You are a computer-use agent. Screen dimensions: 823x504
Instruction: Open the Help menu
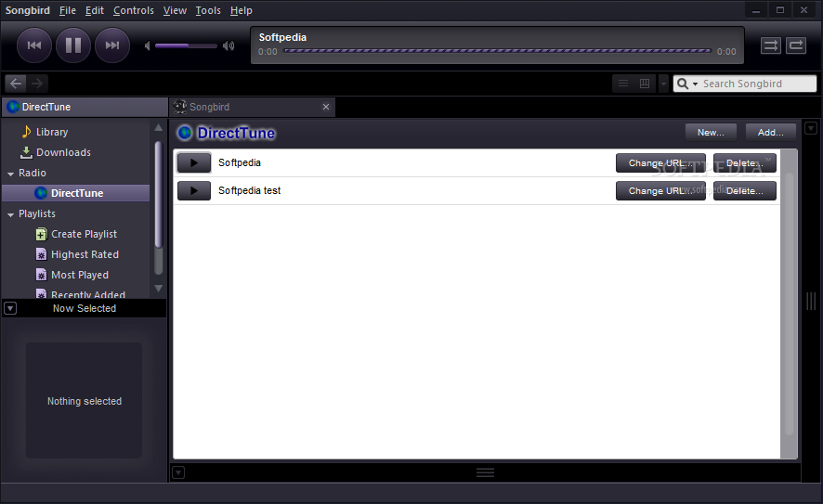coord(241,10)
